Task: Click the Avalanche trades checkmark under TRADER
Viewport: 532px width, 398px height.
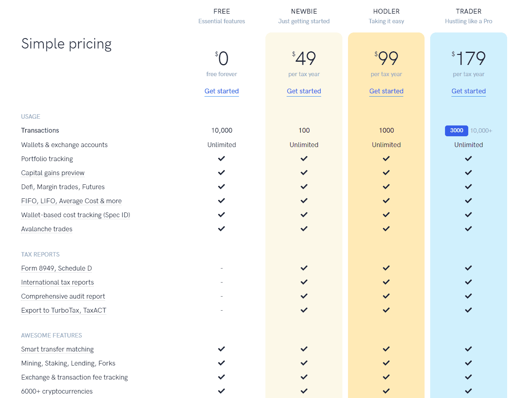Action: (468, 228)
